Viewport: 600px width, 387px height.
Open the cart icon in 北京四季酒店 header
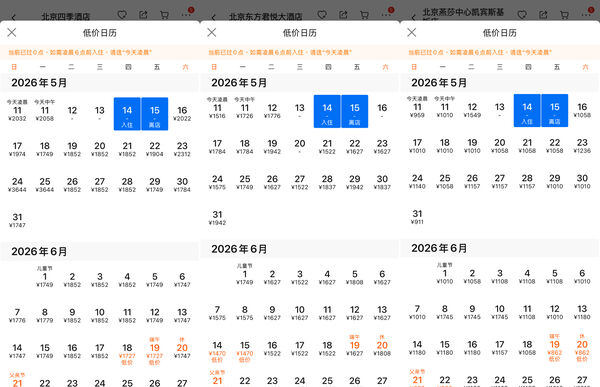165,15
